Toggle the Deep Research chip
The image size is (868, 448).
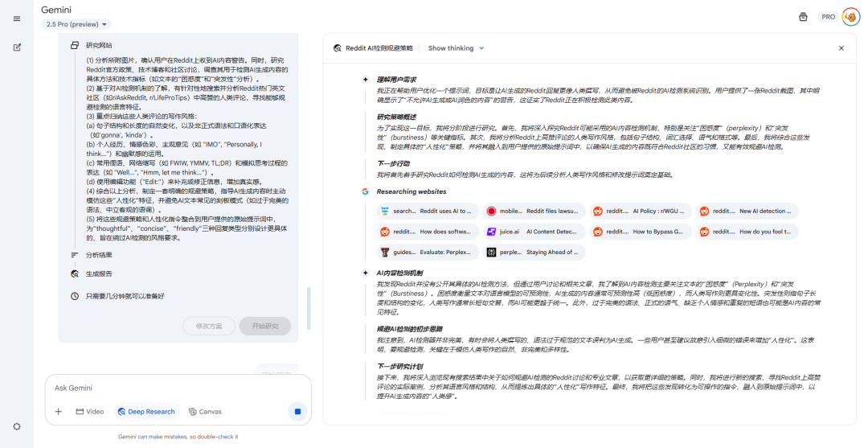[147, 412]
